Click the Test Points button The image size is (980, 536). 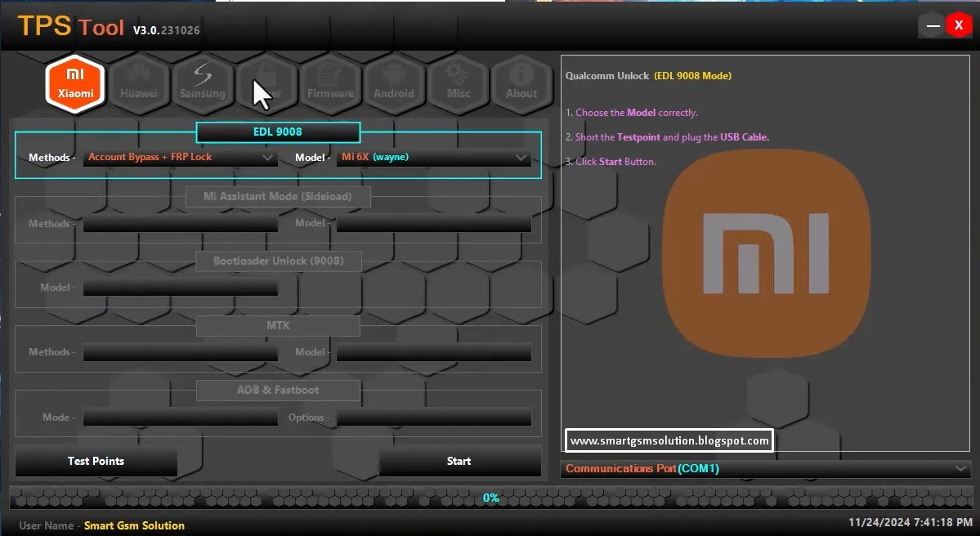[x=96, y=461]
